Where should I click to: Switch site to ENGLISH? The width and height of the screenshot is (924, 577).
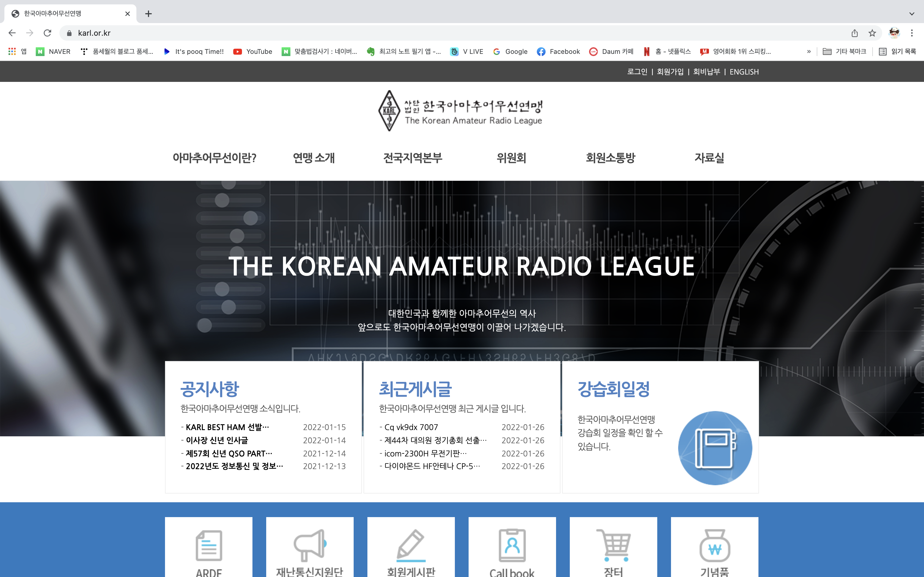(x=744, y=72)
